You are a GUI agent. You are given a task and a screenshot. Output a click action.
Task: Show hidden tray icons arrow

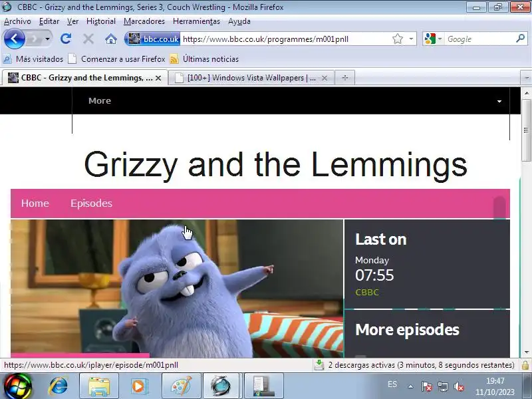410,386
